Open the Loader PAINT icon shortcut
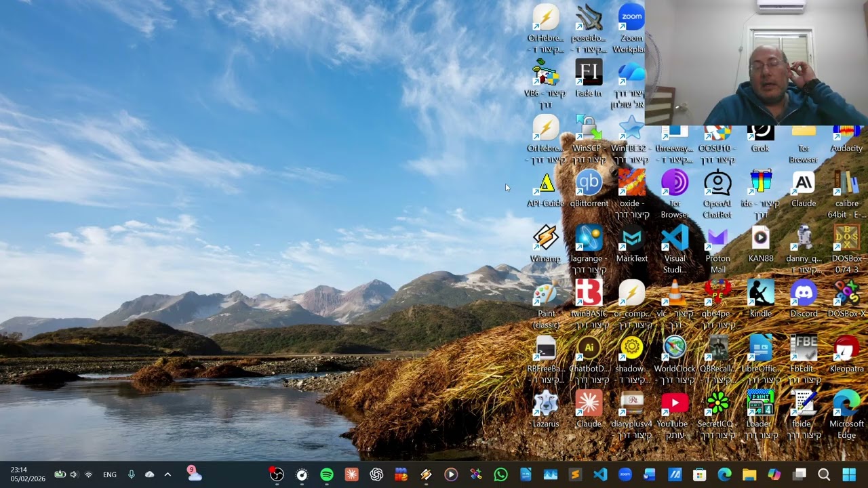The height and width of the screenshot is (488, 868). 761,413
